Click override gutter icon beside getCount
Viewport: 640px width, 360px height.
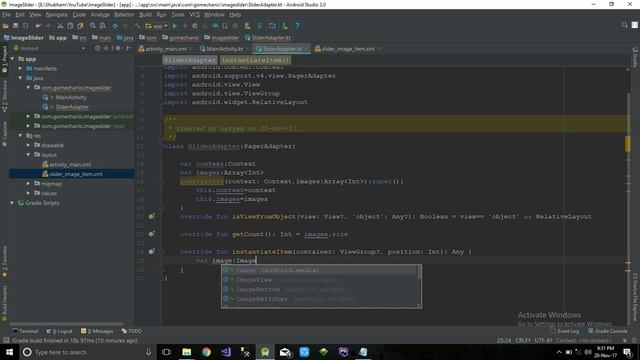(151, 234)
